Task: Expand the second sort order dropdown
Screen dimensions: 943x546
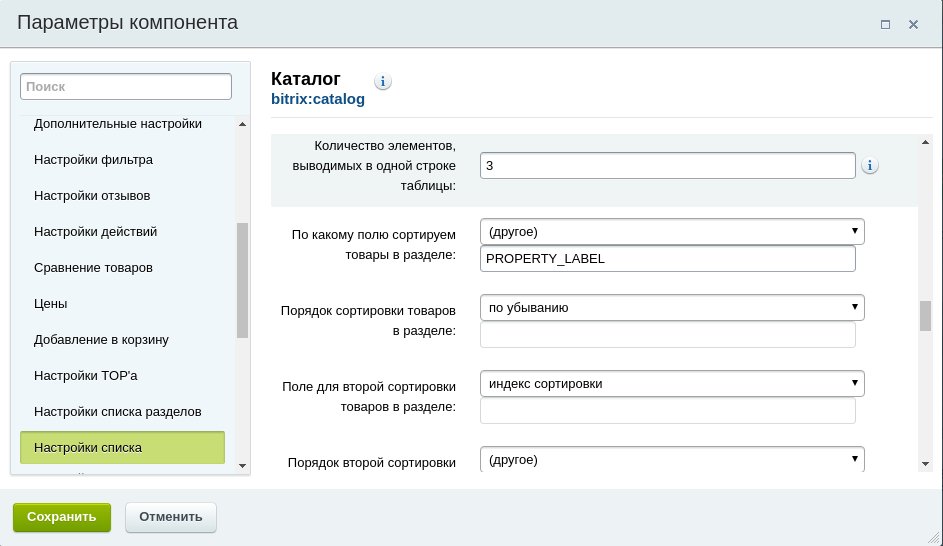Action: click(672, 459)
